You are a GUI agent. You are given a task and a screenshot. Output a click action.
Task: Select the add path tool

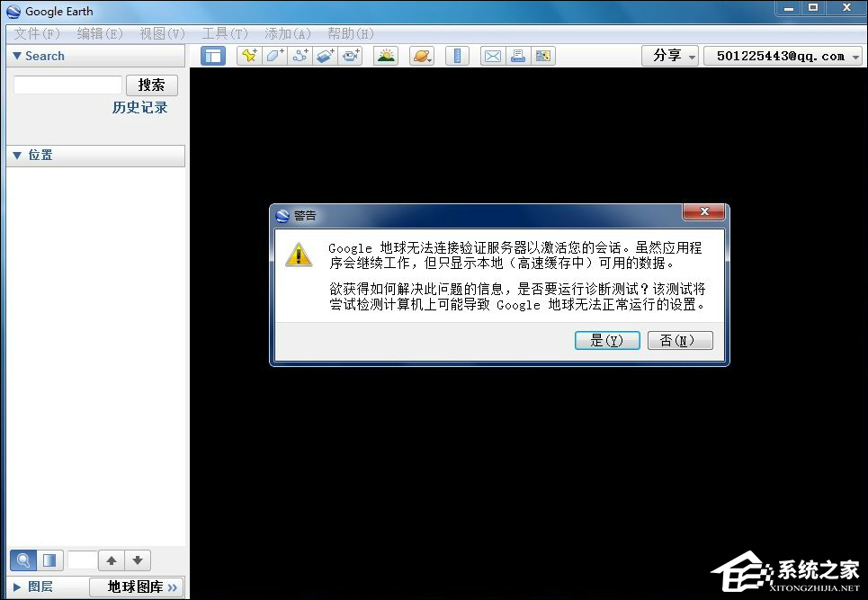click(300, 55)
